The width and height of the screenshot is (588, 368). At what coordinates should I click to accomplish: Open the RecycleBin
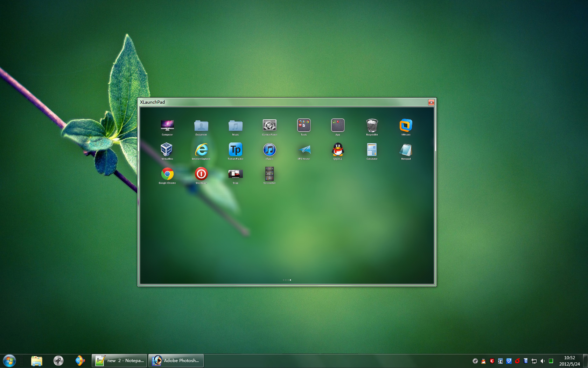coord(371,125)
